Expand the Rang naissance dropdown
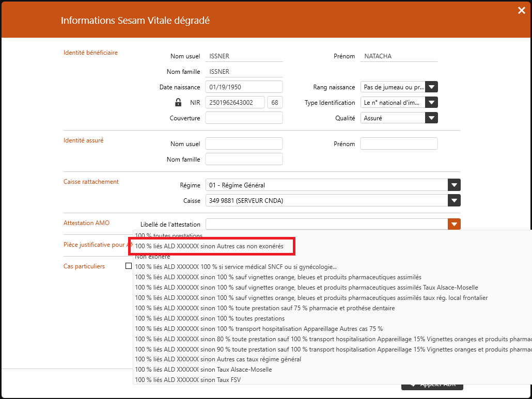Image resolution: width=532 pixels, height=399 pixels. 431,87
